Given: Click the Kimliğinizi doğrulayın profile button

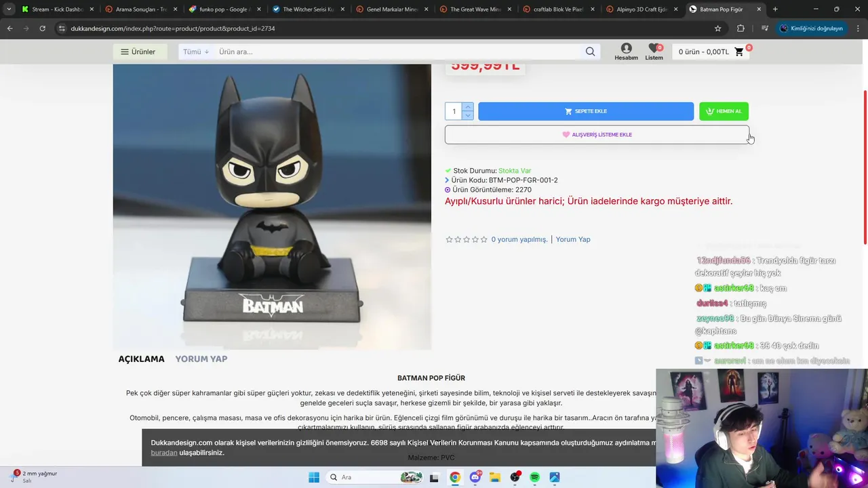Looking at the screenshot, I should 811,28.
